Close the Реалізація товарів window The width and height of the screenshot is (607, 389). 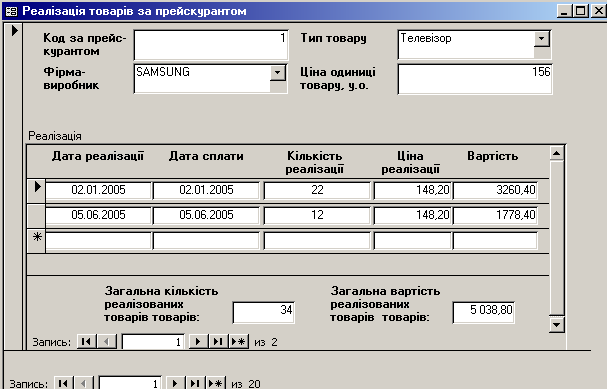(x=598, y=11)
